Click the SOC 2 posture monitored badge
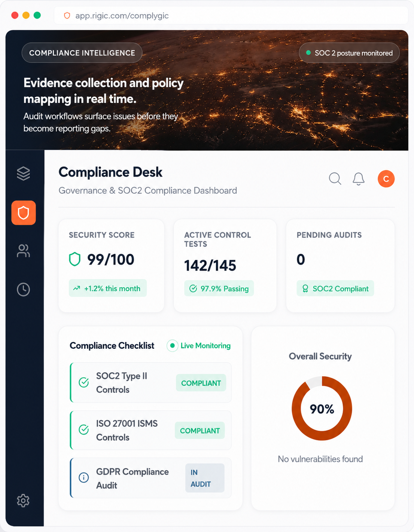The image size is (414, 532). 349,53
